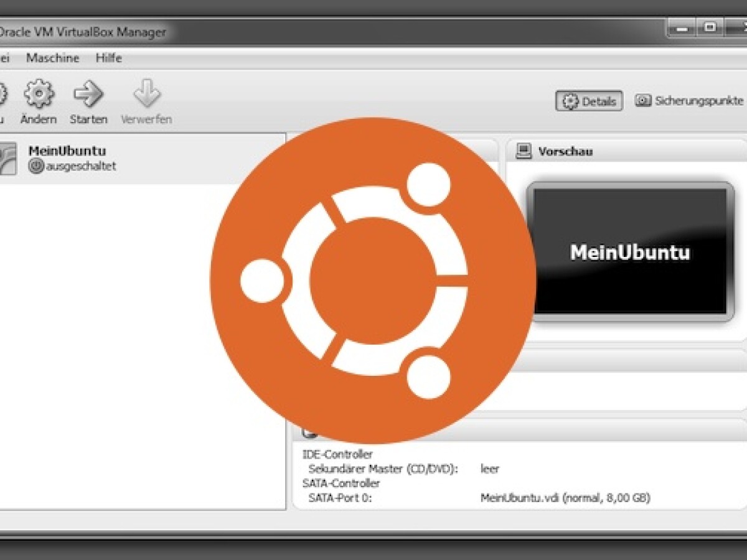Click the monitor icon beside Vorschau

point(524,151)
